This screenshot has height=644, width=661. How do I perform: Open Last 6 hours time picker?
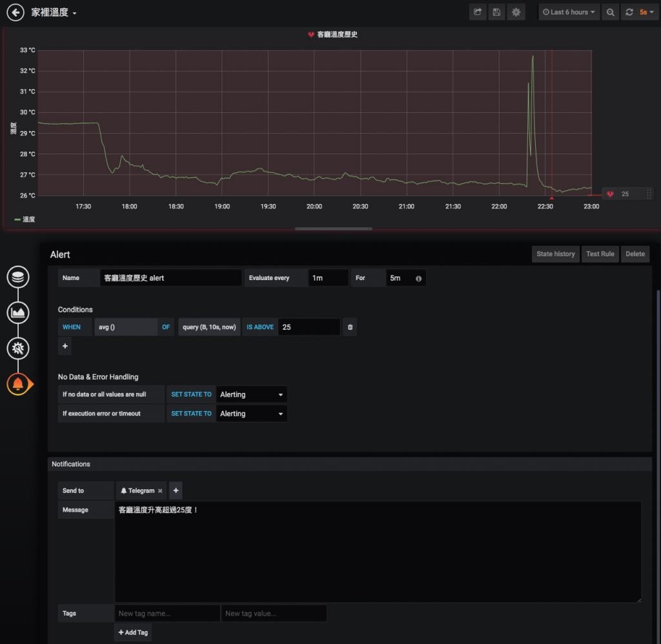(569, 12)
